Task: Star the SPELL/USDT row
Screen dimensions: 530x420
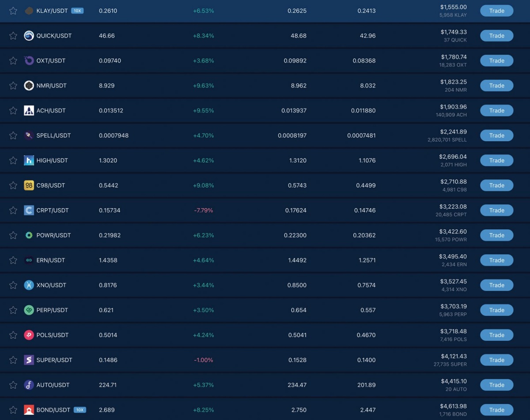Action: point(13,135)
